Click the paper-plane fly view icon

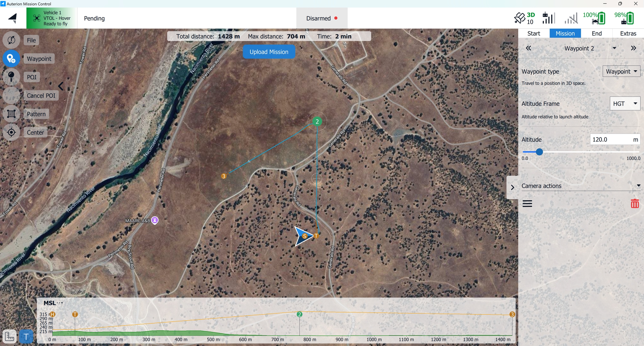click(13, 18)
